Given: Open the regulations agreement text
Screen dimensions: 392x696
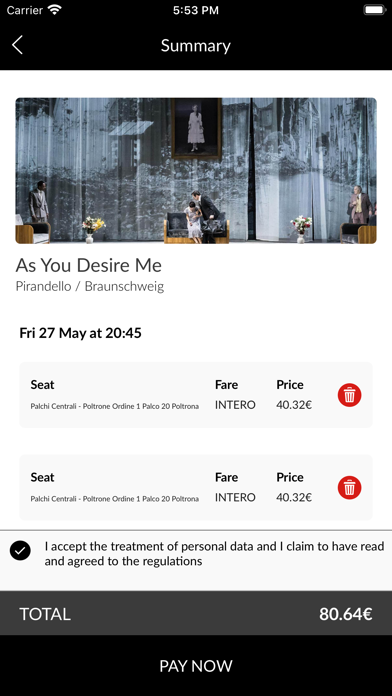Looking at the screenshot, I should pyautogui.click(x=214, y=554).
